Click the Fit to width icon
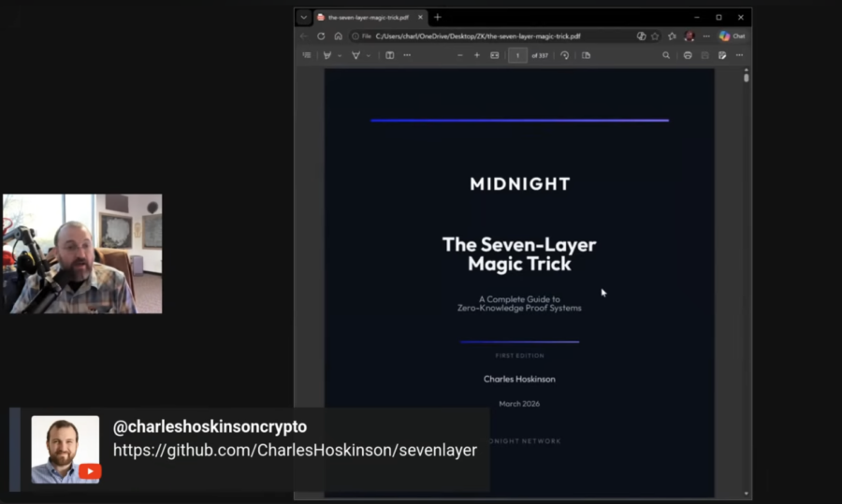842x504 pixels. (x=495, y=55)
